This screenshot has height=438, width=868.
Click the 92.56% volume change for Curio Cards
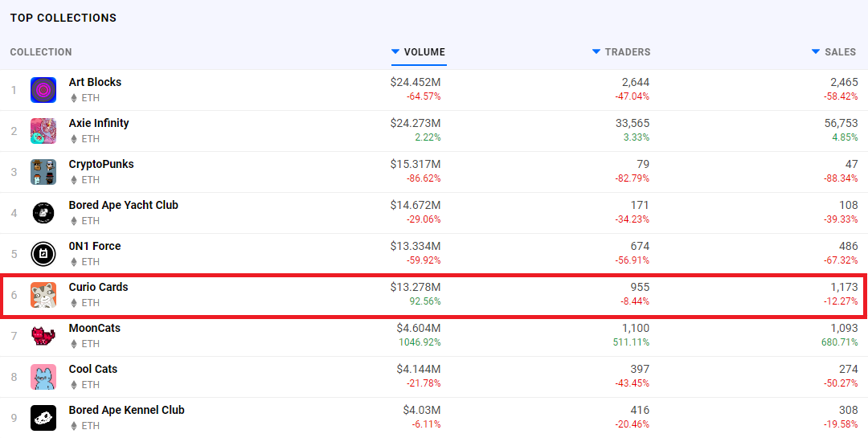pos(427,301)
